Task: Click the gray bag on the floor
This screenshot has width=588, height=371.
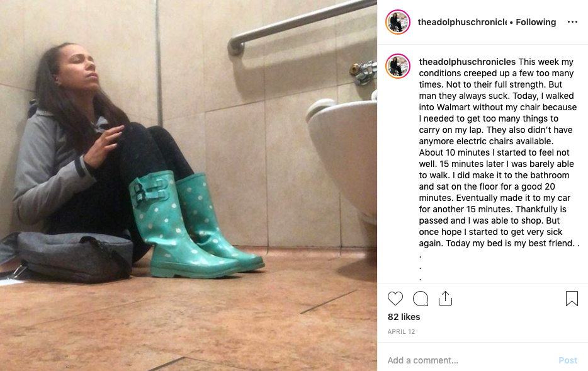Action: click(67, 255)
